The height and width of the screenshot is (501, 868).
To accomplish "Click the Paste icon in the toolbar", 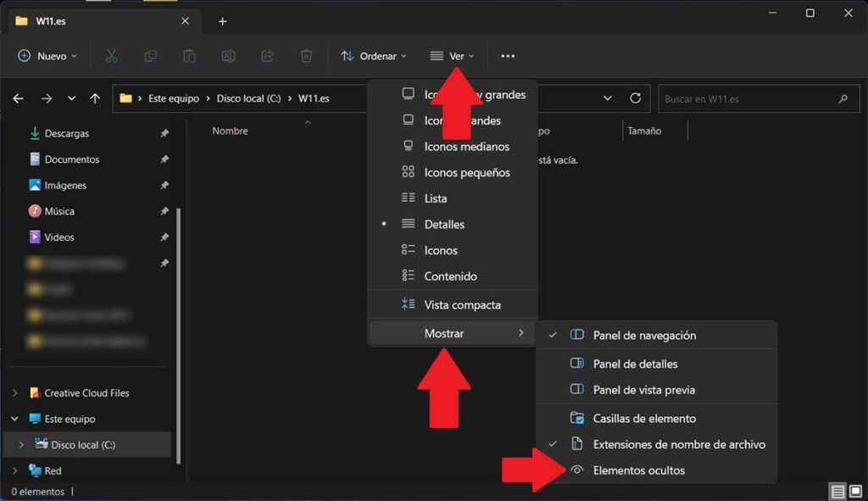I will tap(189, 55).
